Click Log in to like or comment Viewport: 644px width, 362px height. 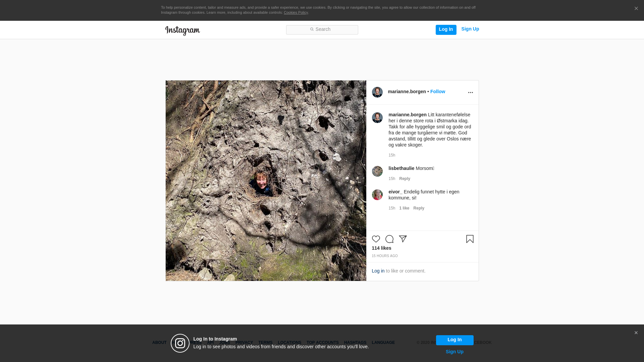click(378, 271)
